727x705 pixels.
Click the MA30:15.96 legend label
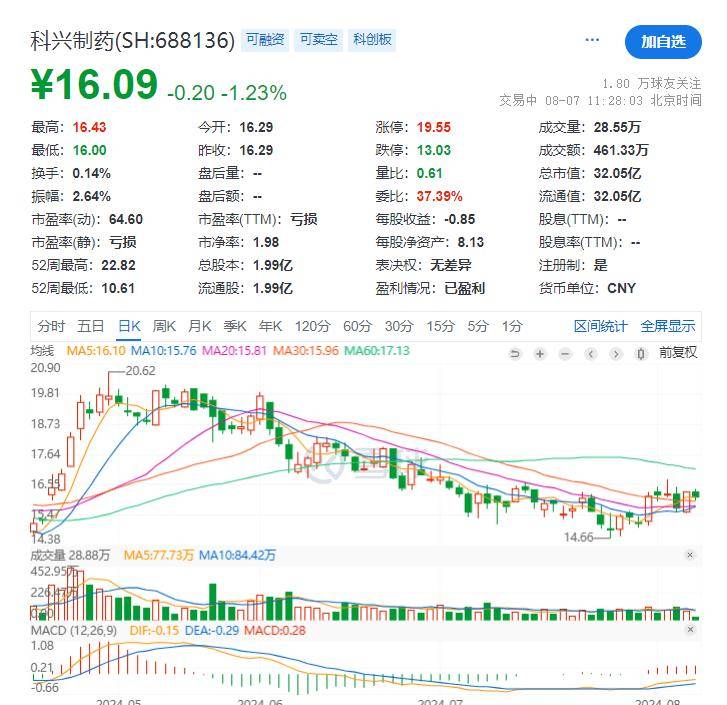click(x=306, y=351)
